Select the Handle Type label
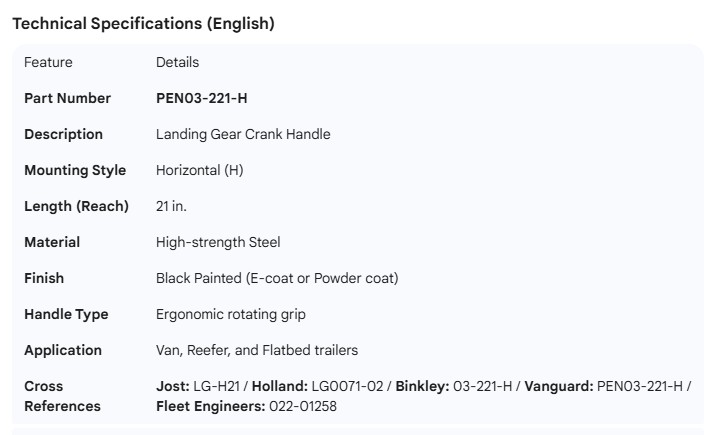The width and height of the screenshot is (706, 435). click(x=66, y=314)
